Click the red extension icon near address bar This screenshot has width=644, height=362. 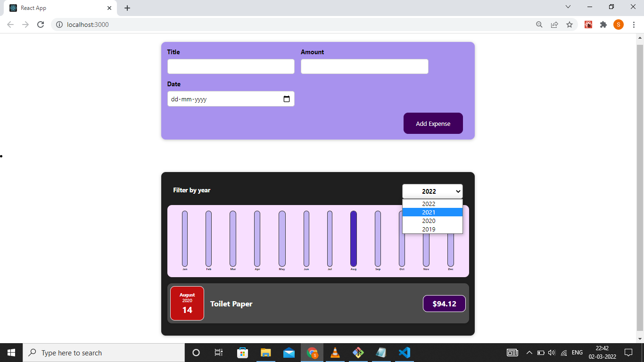pos(588,25)
